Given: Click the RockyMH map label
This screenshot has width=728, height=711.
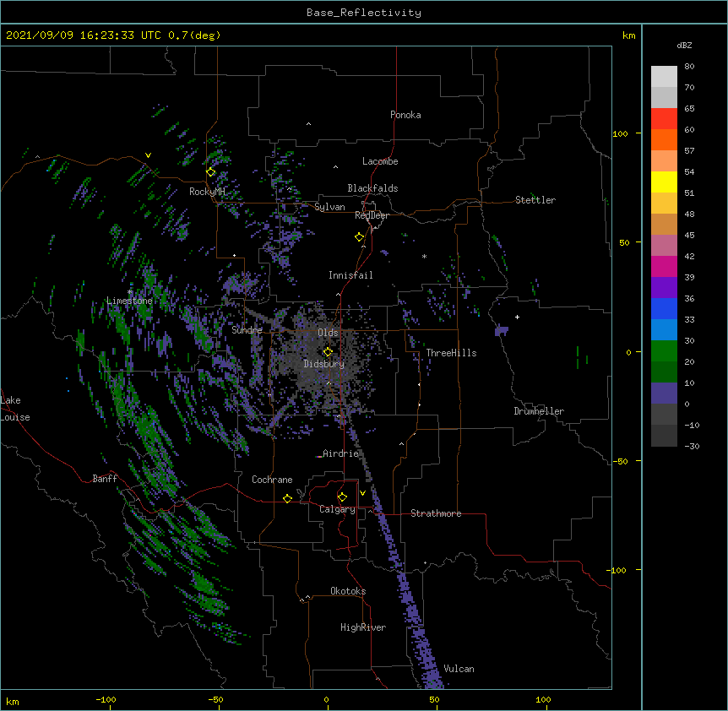Looking at the screenshot, I should coord(207,192).
